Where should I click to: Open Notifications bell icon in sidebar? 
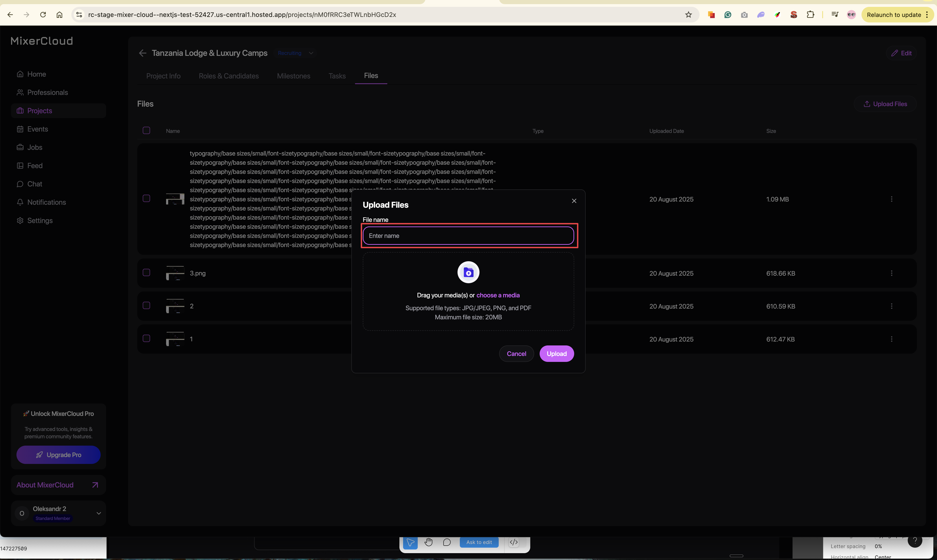20,202
